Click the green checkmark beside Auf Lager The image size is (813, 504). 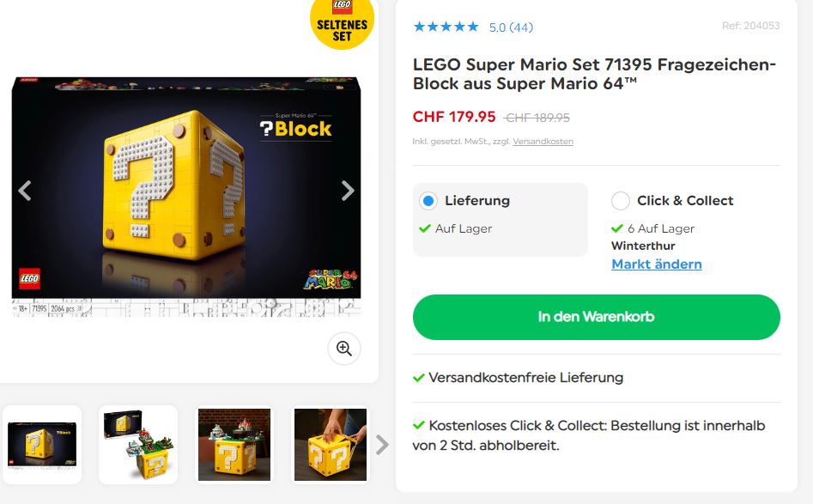pyautogui.click(x=425, y=228)
